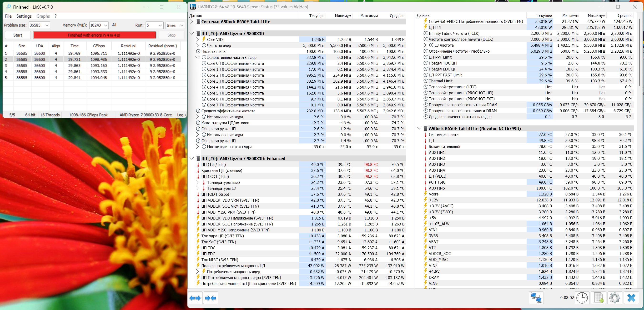Expand the Core VIDs sensor group

tap(197, 40)
